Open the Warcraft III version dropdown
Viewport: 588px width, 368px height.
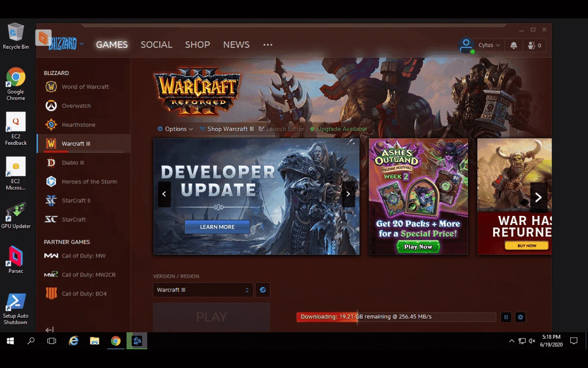(x=203, y=290)
